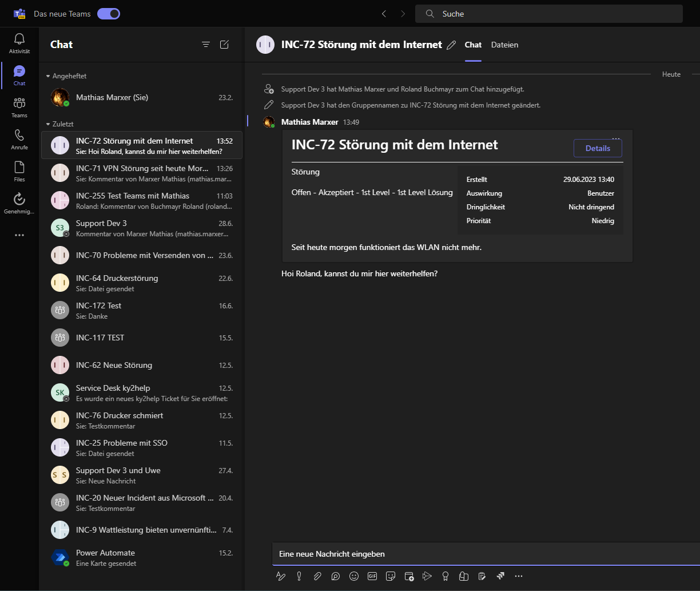Open the emoji picker smiley icon
Image resolution: width=700 pixels, height=591 pixels.
coord(354,576)
